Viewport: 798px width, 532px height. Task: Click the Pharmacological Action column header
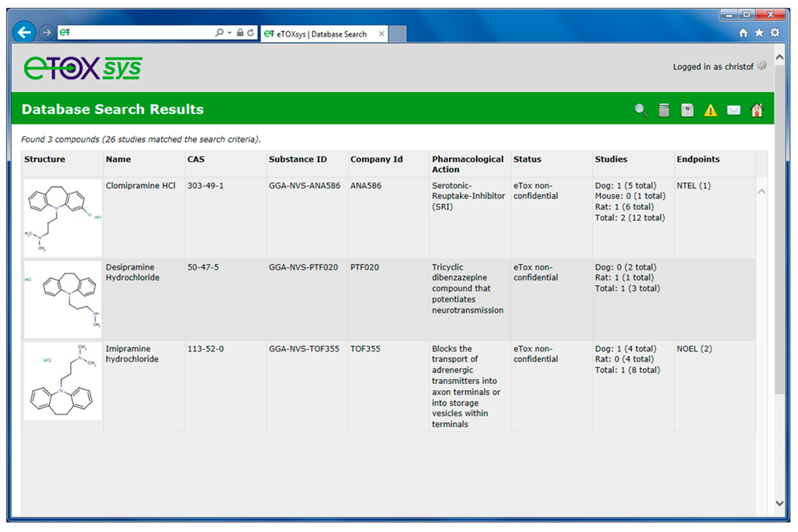[468, 164]
